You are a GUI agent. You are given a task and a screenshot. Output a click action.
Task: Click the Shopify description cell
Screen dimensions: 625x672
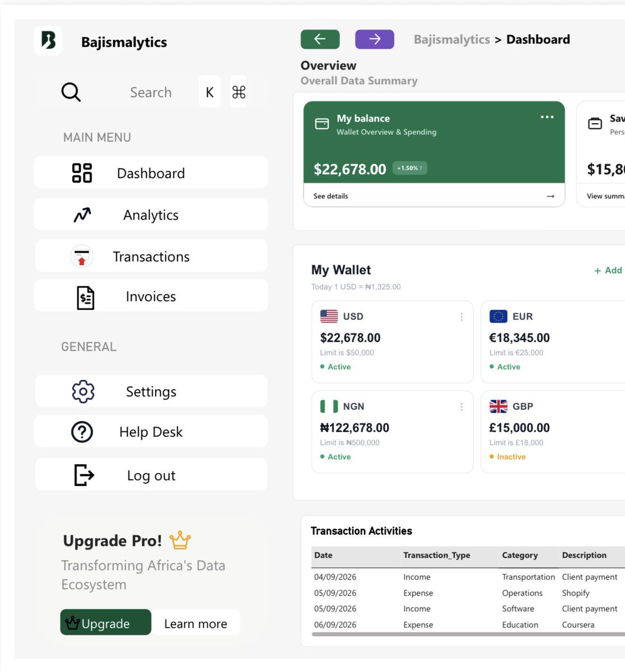tap(576, 593)
